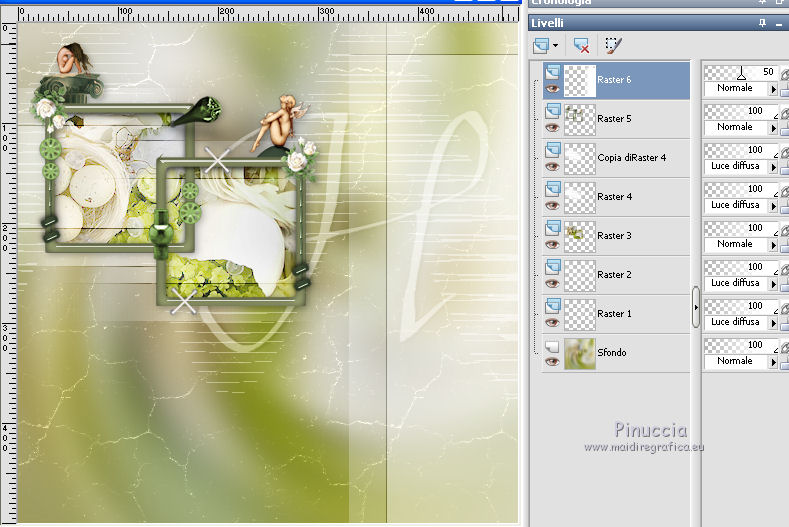Hide the Raster 2 layer
The height and width of the screenshot is (527, 789).
click(553, 283)
